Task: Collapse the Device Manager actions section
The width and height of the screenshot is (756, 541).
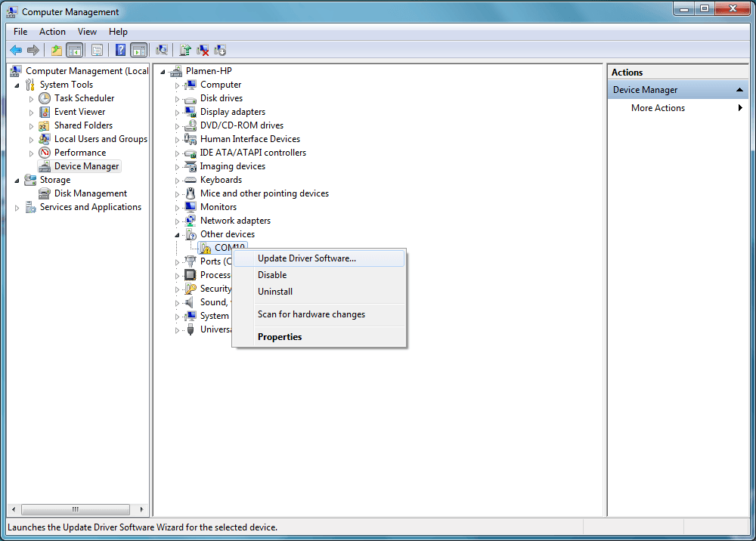Action: (x=740, y=90)
